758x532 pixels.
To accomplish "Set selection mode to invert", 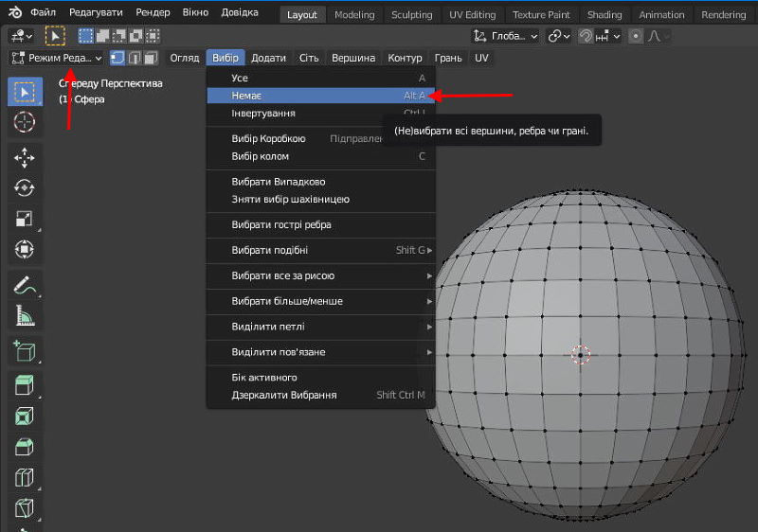I will 136,36.
